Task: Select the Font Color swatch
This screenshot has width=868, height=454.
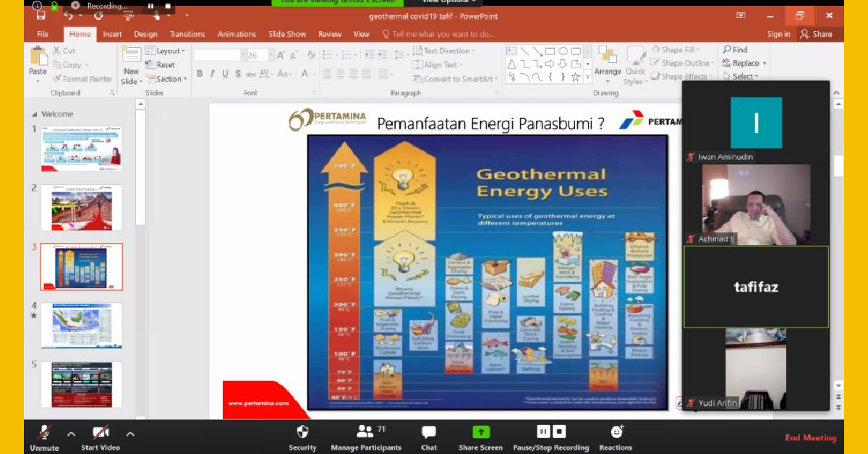Action: (305, 74)
